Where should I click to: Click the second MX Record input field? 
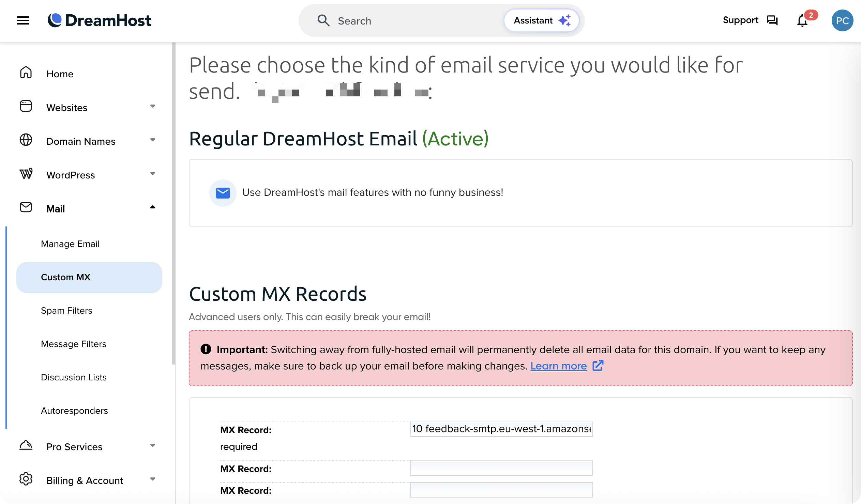501,468
